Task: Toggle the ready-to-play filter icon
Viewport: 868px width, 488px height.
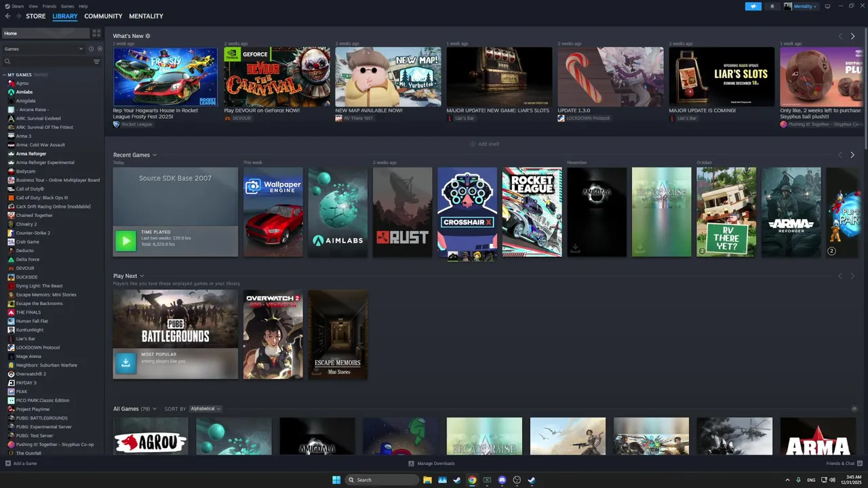Action: click(x=100, y=49)
